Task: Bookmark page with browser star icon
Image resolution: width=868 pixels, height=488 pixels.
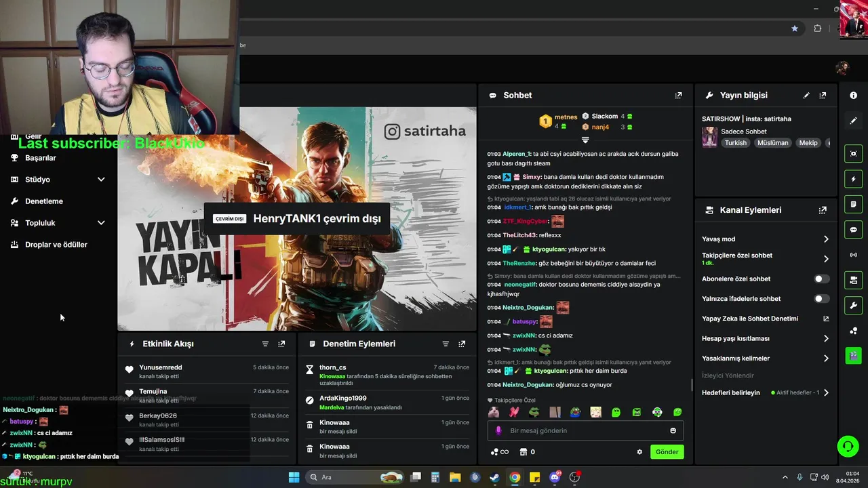Action: click(795, 28)
